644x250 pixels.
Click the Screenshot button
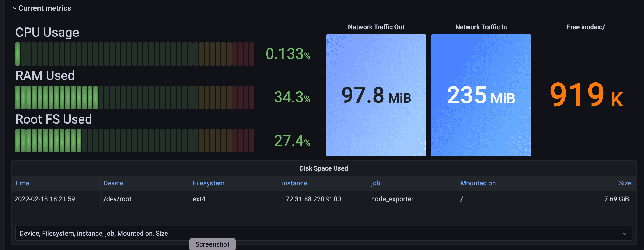(x=212, y=244)
